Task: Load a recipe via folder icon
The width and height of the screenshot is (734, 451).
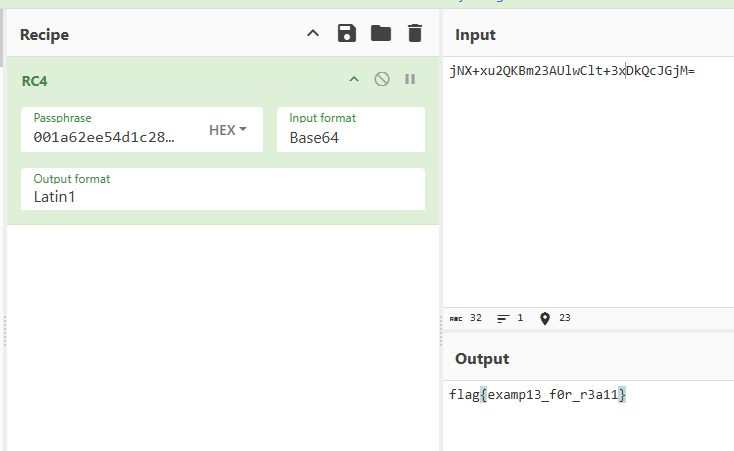Action: click(x=381, y=34)
